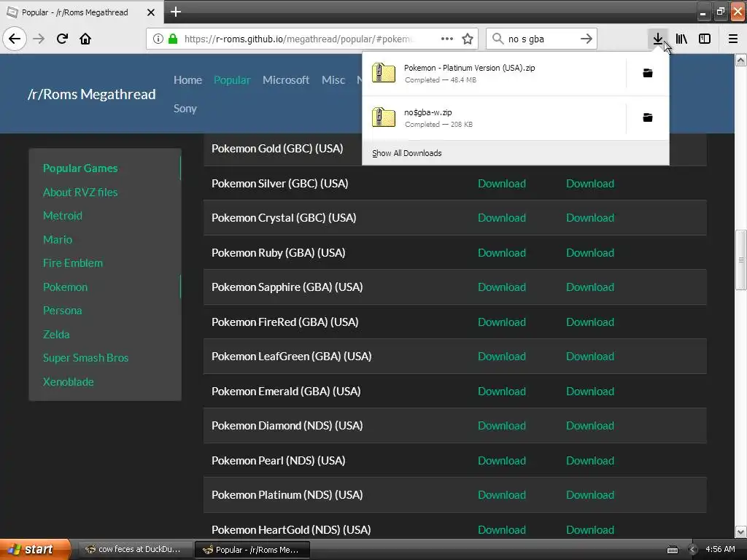Click second Download link for Pokemon Platinum
Screen dimensions: 747x560
click(589, 495)
